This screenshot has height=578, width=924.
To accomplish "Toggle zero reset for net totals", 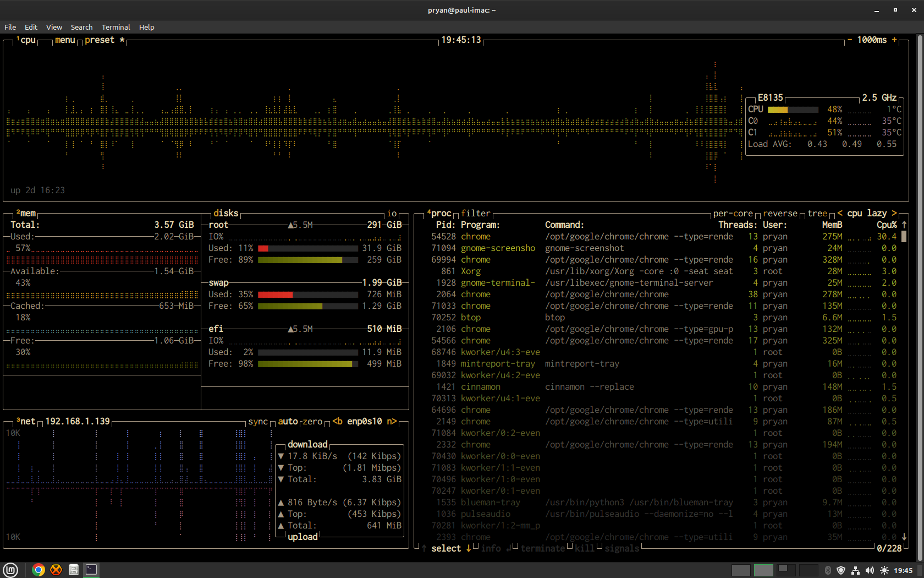I will (x=312, y=421).
